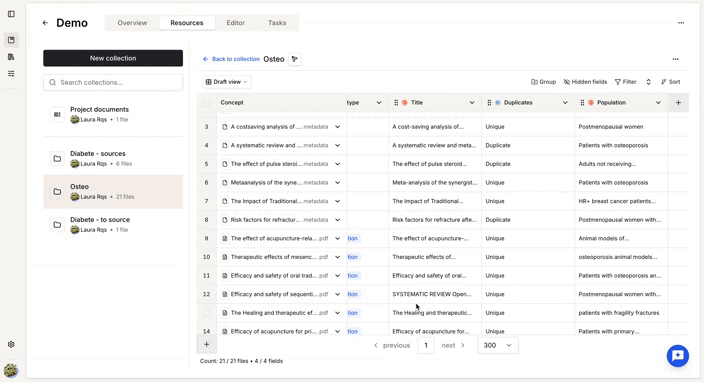Screen dimensions: 704x382
Task: Switch to the Overview tab
Action: [132, 23]
